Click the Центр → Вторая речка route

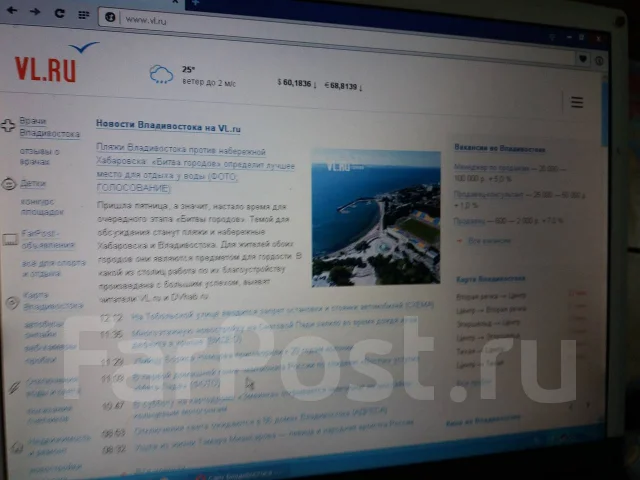coord(491,310)
